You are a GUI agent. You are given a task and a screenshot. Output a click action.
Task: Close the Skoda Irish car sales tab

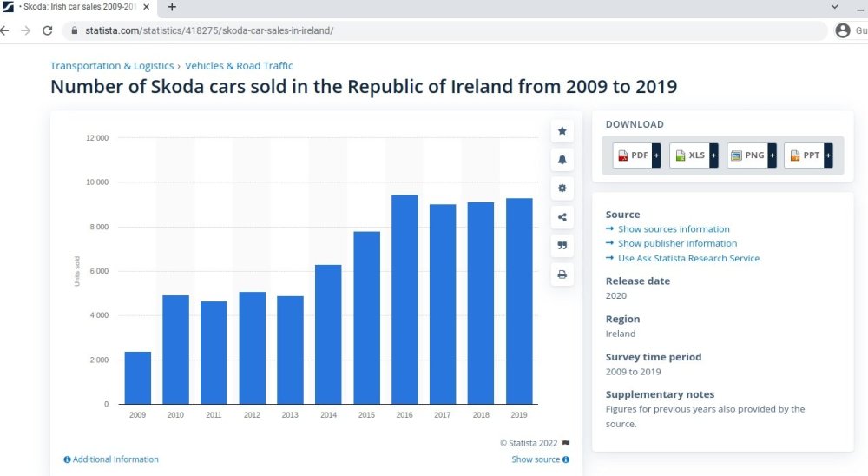point(146,7)
